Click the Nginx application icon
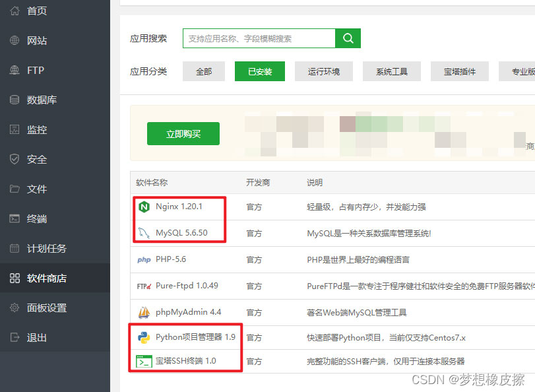535x392 pixels. (x=144, y=206)
